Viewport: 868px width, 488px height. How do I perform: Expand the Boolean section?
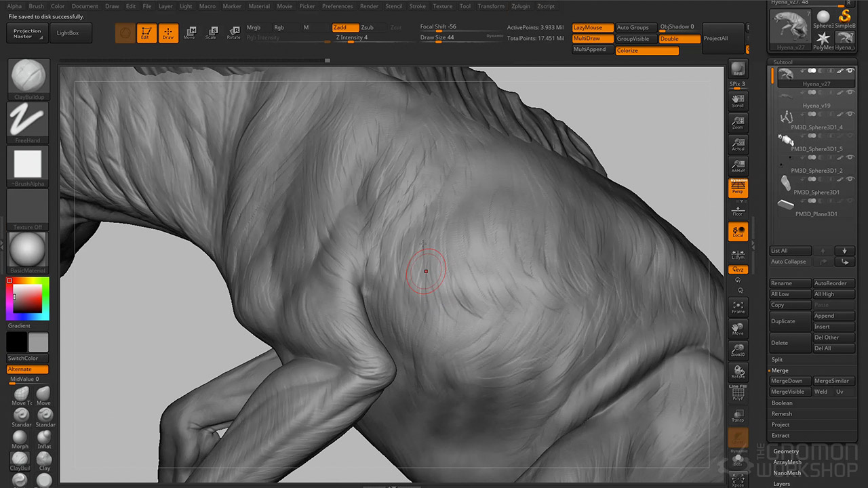tap(782, 403)
